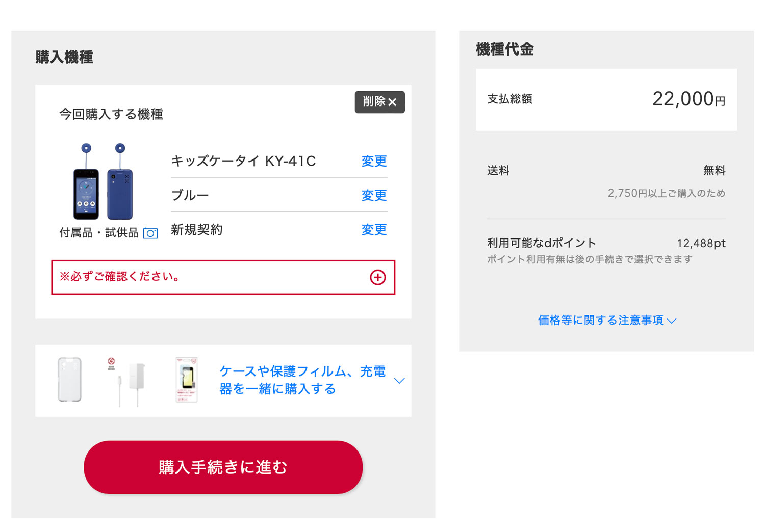Click the screen protector film package image

pyautogui.click(x=187, y=380)
